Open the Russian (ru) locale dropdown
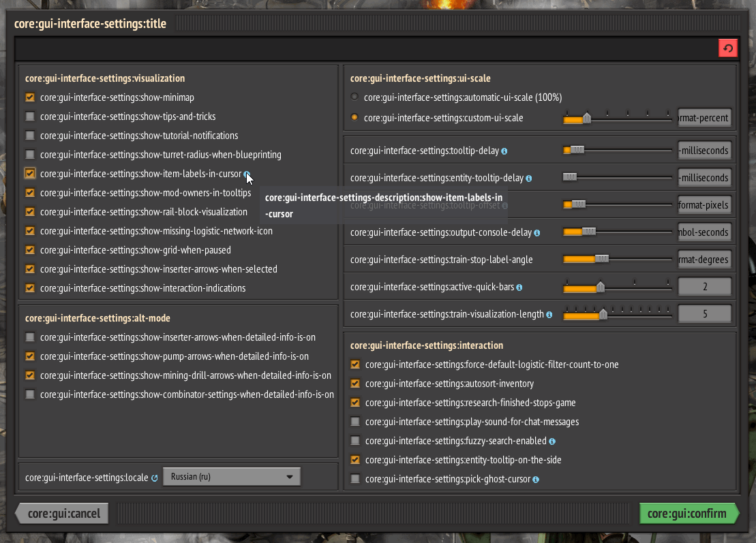Screen dimensions: 756x543 [232, 477]
